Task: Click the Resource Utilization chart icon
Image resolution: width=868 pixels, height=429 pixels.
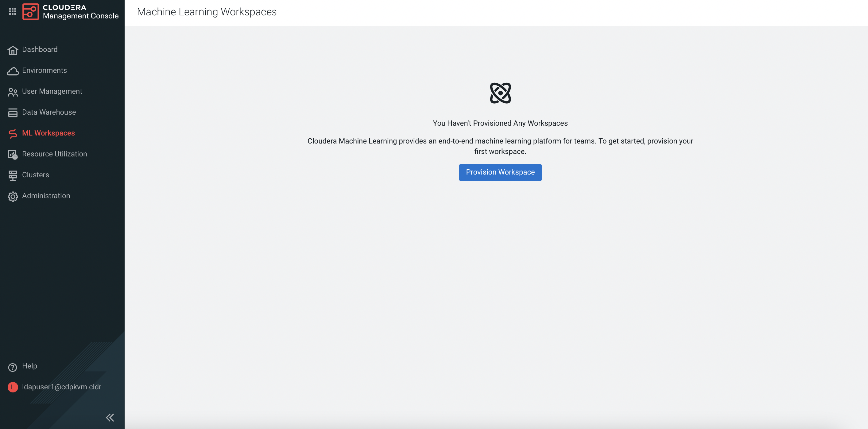Action: pos(13,155)
